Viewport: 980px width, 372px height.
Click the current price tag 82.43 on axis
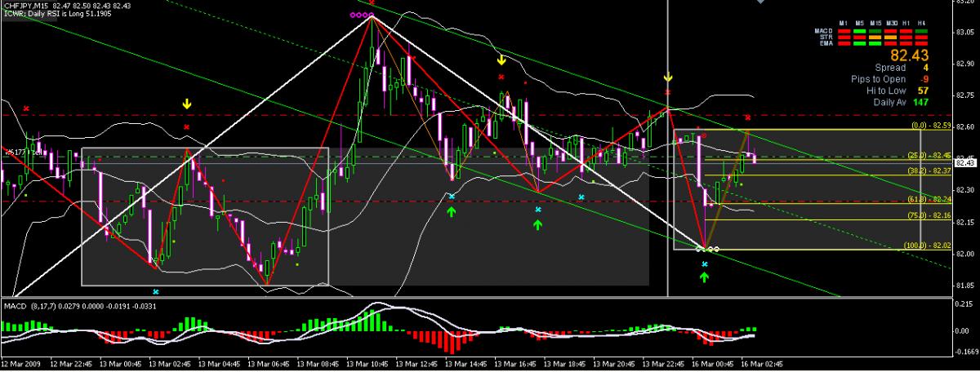click(x=964, y=162)
